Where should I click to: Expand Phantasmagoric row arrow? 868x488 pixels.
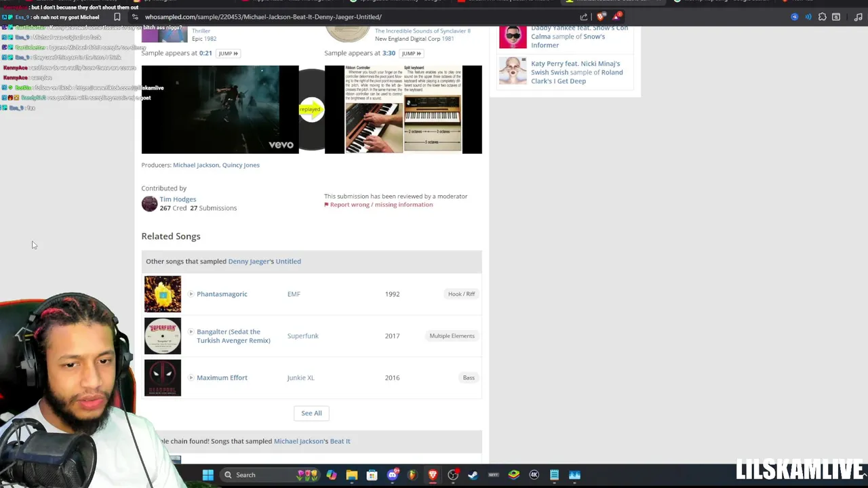(x=191, y=294)
